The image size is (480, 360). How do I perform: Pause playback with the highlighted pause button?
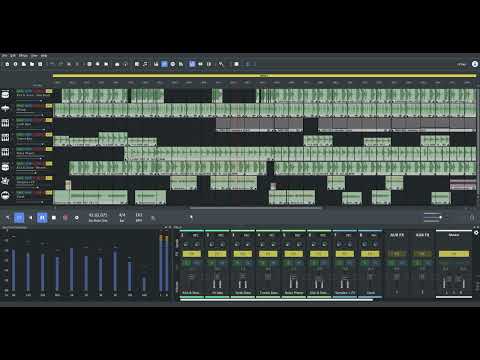coord(42,218)
